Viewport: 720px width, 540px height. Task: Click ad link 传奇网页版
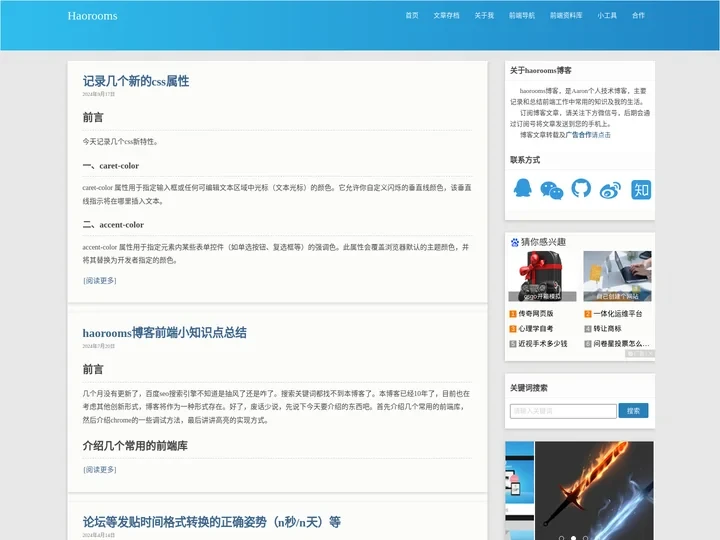[x=535, y=314]
